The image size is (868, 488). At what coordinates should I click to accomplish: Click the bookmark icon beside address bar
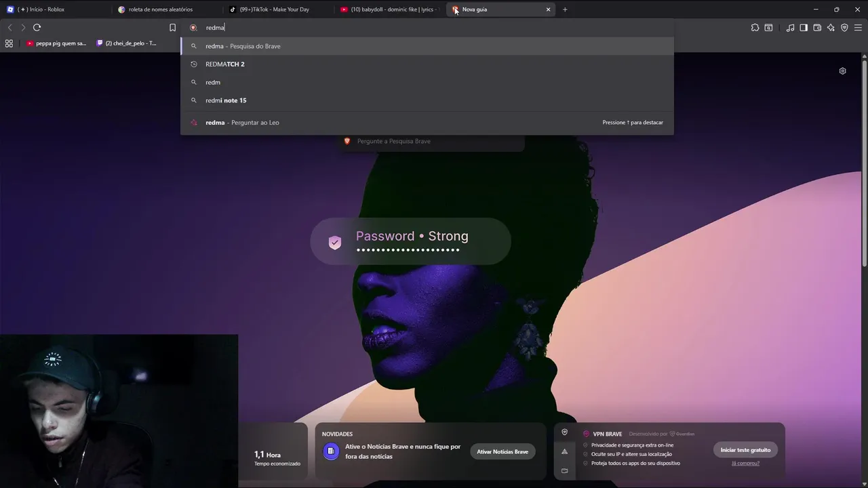coord(172,28)
